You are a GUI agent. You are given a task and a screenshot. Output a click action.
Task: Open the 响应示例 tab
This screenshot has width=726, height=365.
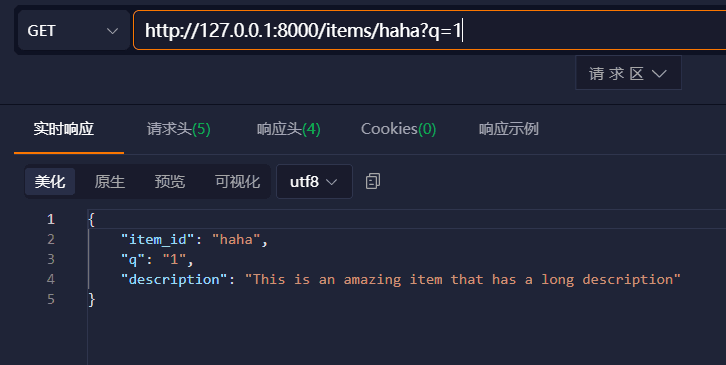point(509,129)
